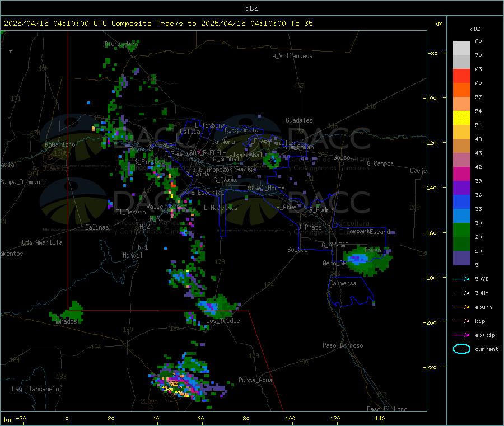Click the 'Salinas' map label
The height and width of the screenshot is (426, 504).
[97, 227]
